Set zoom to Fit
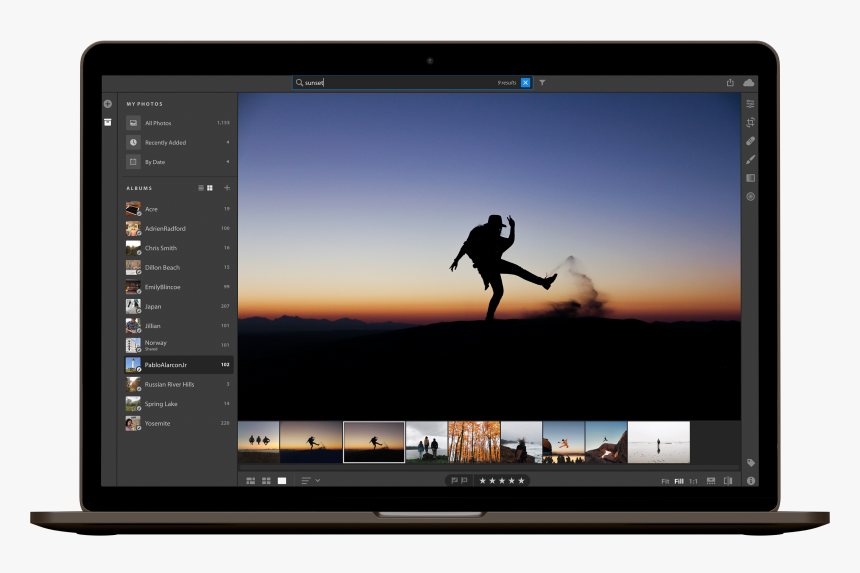 (665, 481)
